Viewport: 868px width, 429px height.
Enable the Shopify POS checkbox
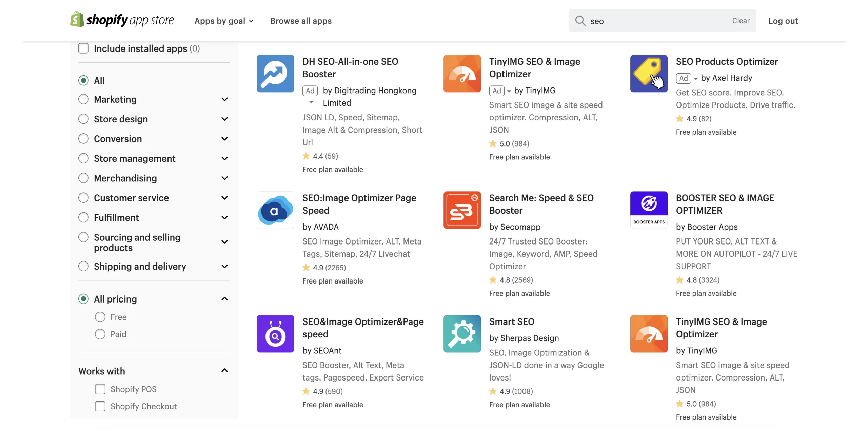pyautogui.click(x=100, y=389)
